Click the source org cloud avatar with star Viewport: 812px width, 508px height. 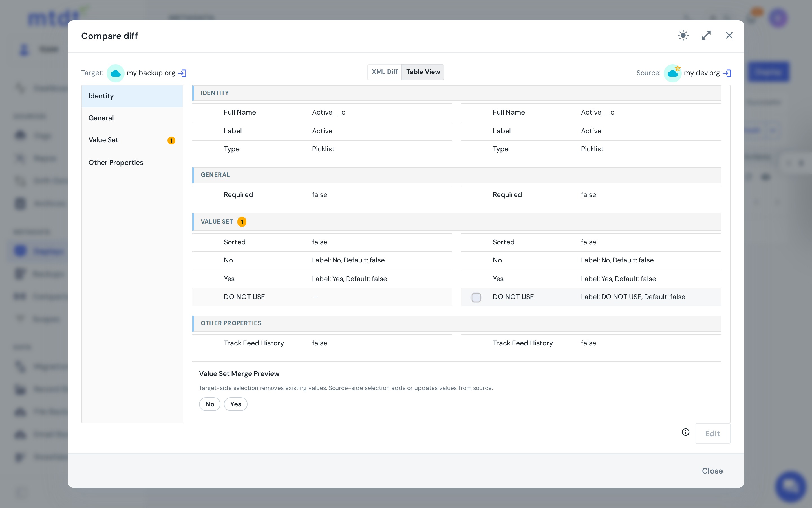673,73
